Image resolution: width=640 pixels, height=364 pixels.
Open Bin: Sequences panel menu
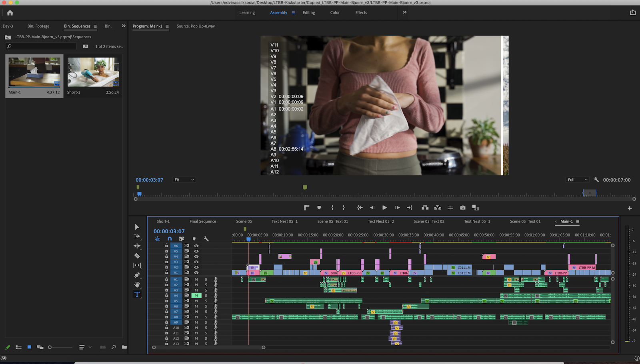pos(95,26)
